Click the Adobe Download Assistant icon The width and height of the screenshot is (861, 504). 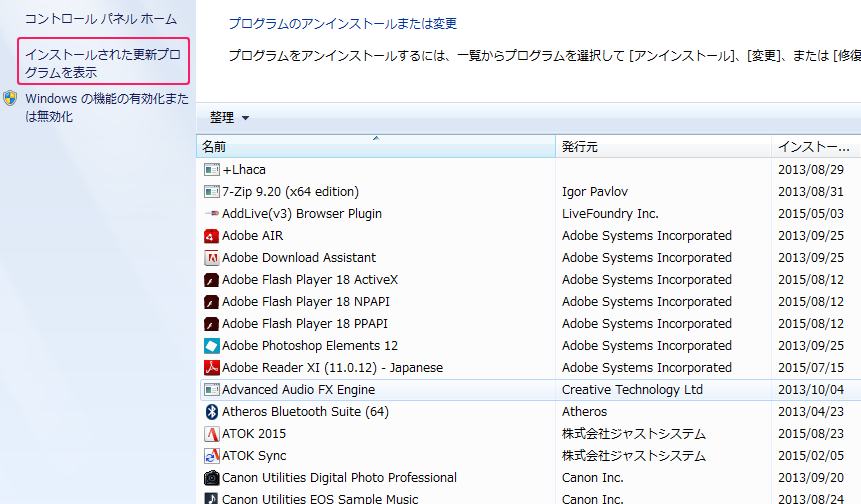(x=211, y=257)
